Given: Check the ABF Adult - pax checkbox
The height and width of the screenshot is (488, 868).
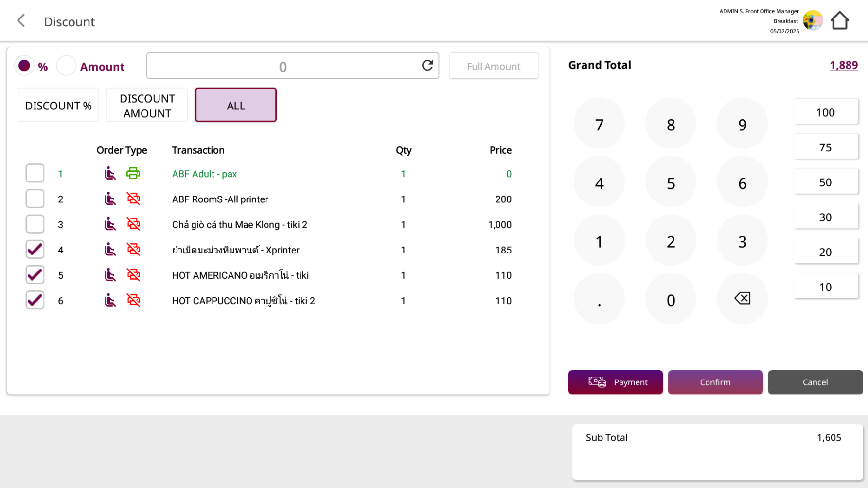Looking at the screenshot, I should tap(35, 173).
